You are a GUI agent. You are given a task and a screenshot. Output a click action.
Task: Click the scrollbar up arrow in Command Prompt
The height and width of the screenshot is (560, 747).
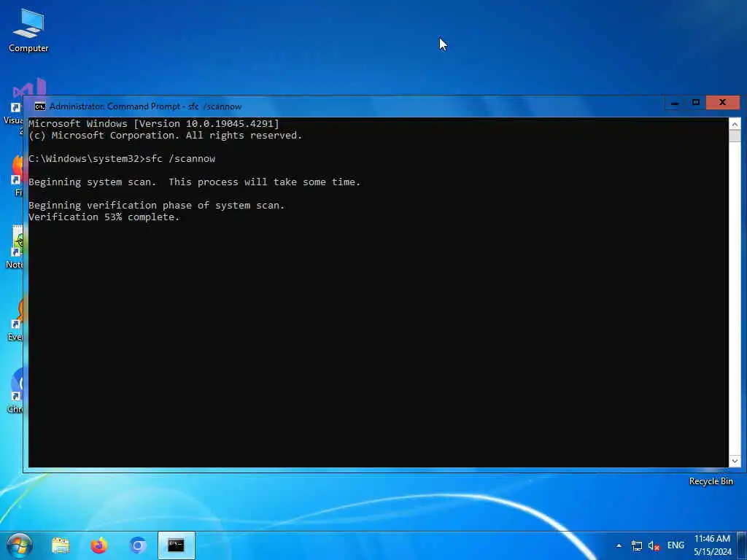735,124
